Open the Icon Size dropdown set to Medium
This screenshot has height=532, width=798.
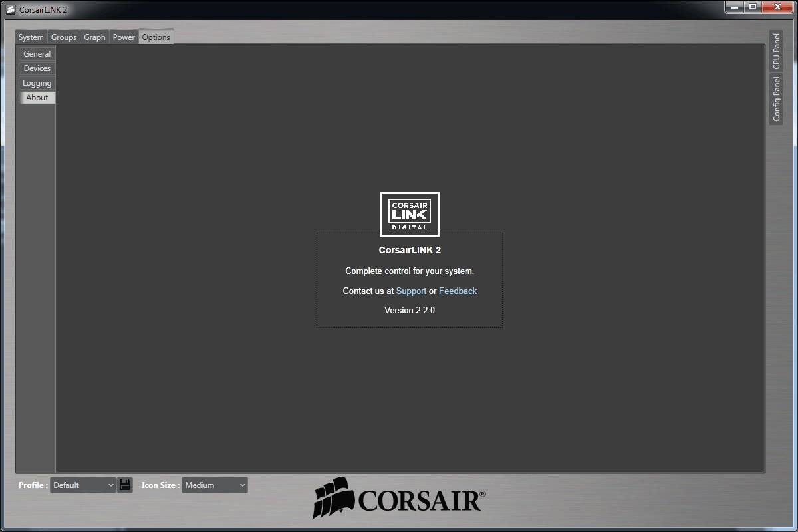coord(215,485)
